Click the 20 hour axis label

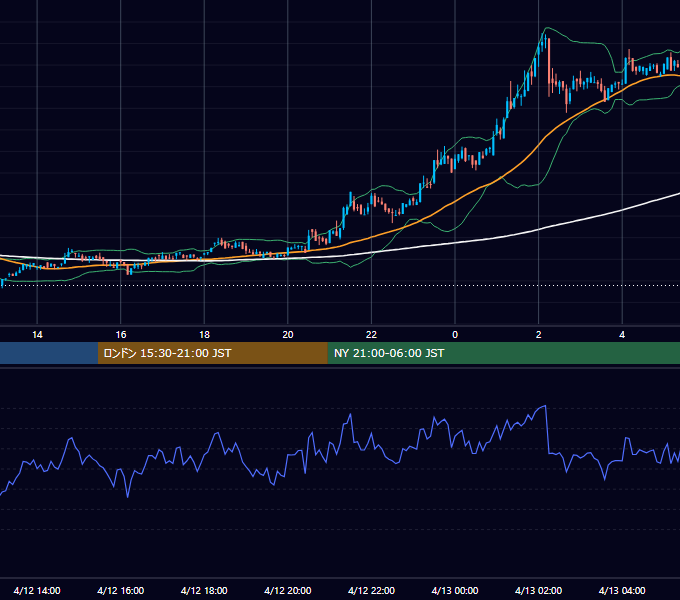288,335
